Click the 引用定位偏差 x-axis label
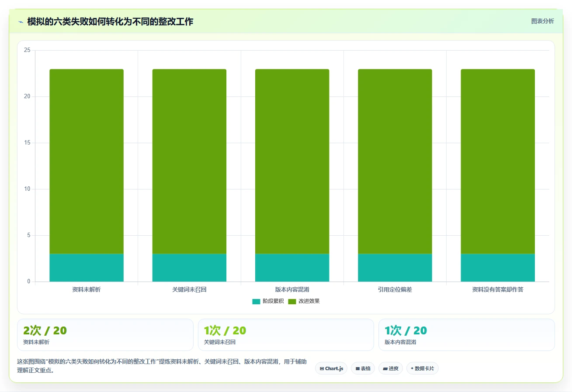The width and height of the screenshot is (572, 392). click(x=395, y=289)
